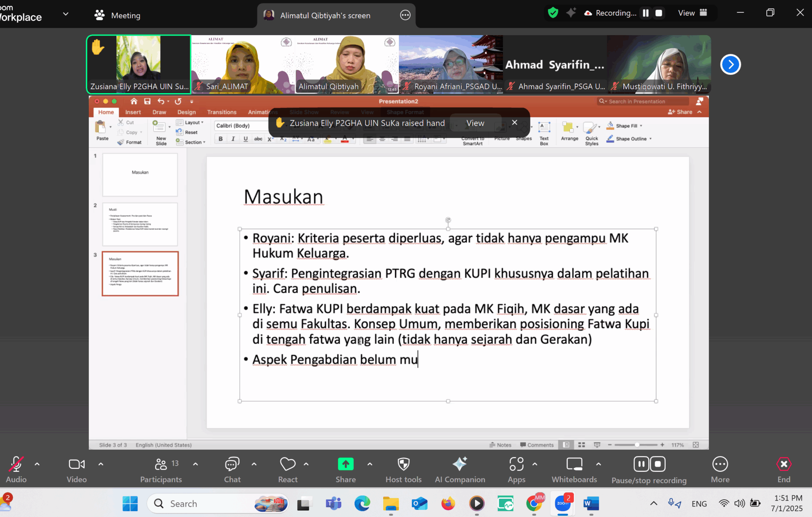Expand the Audio options arrow
The height and width of the screenshot is (517, 812).
tap(37, 464)
